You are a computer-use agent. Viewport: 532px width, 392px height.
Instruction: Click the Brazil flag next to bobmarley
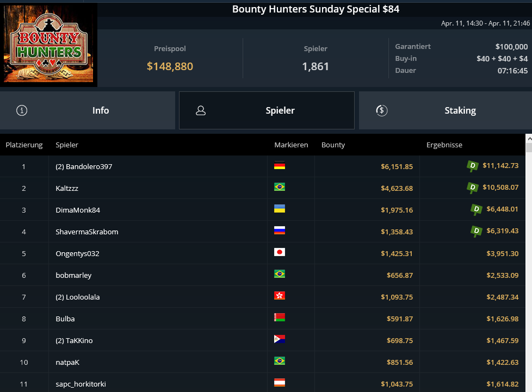280,273
